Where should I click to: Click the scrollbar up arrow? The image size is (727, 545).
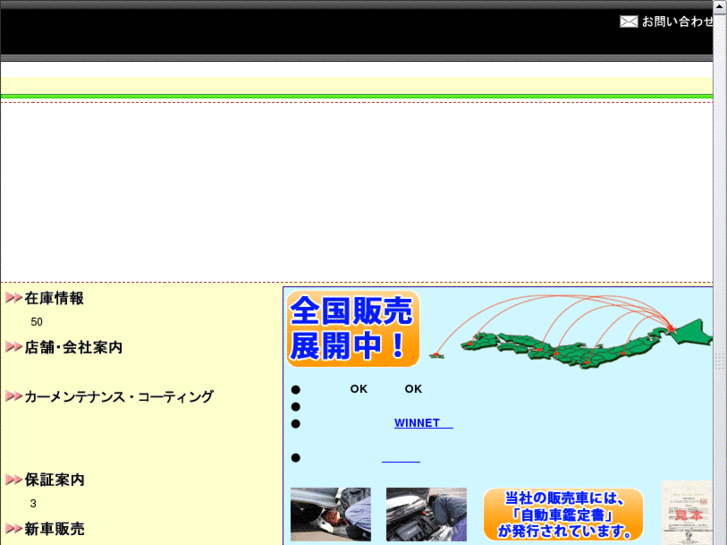click(720, 6)
